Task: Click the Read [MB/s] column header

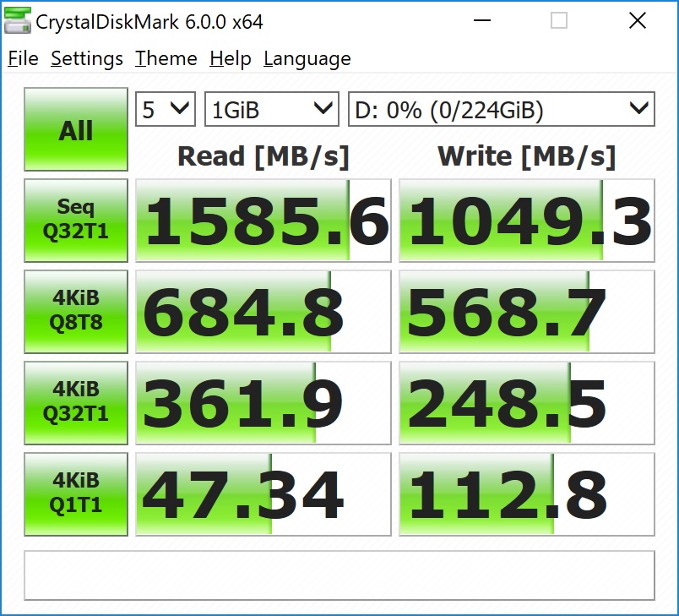Action: (263, 156)
